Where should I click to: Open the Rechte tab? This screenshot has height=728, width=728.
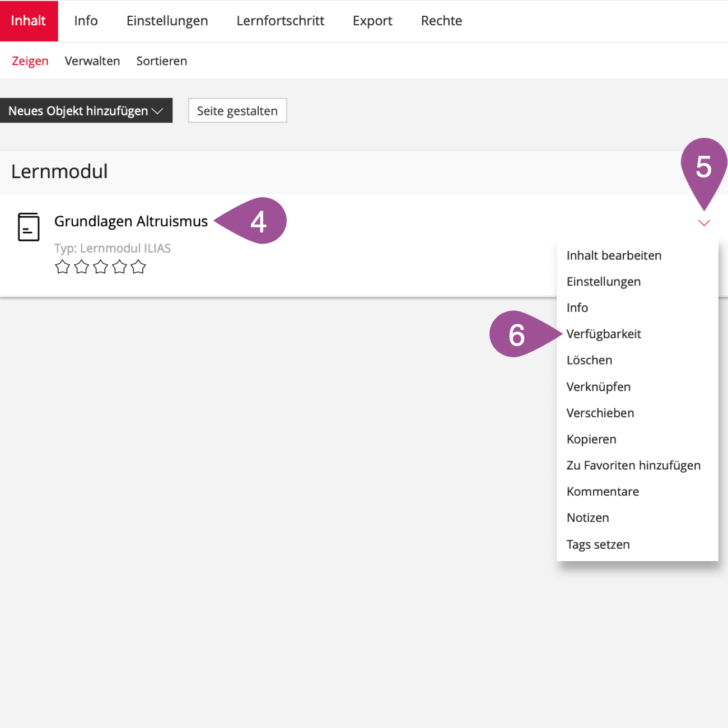click(441, 21)
